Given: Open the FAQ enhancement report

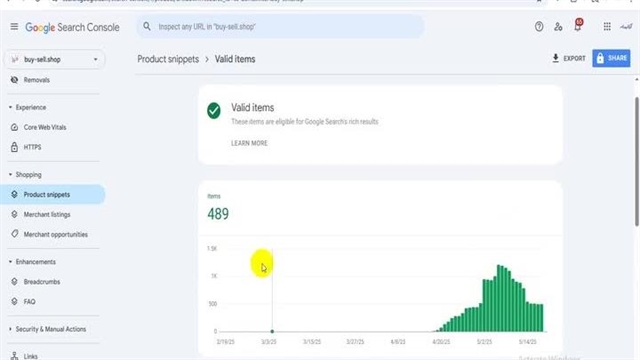Looking at the screenshot, I should (29, 302).
